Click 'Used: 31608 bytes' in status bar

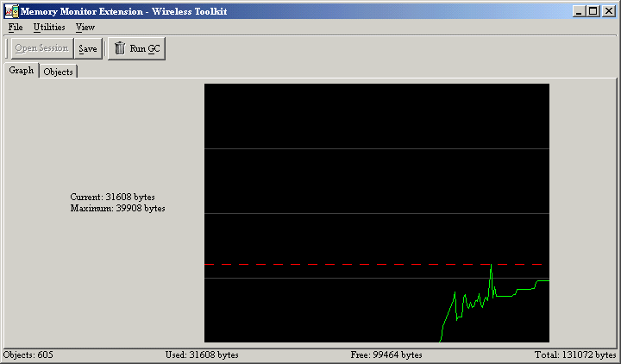click(x=202, y=355)
